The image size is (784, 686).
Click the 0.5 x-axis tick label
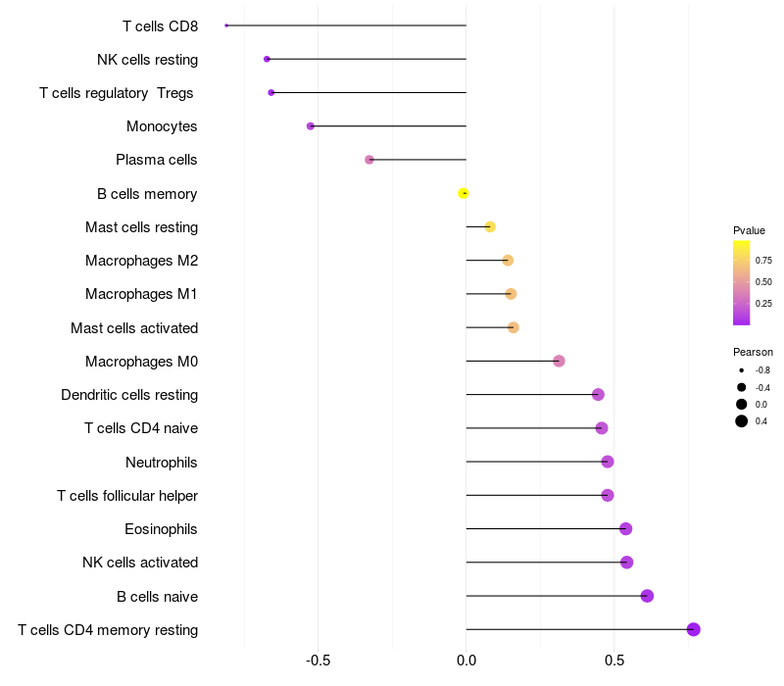(x=614, y=661)
